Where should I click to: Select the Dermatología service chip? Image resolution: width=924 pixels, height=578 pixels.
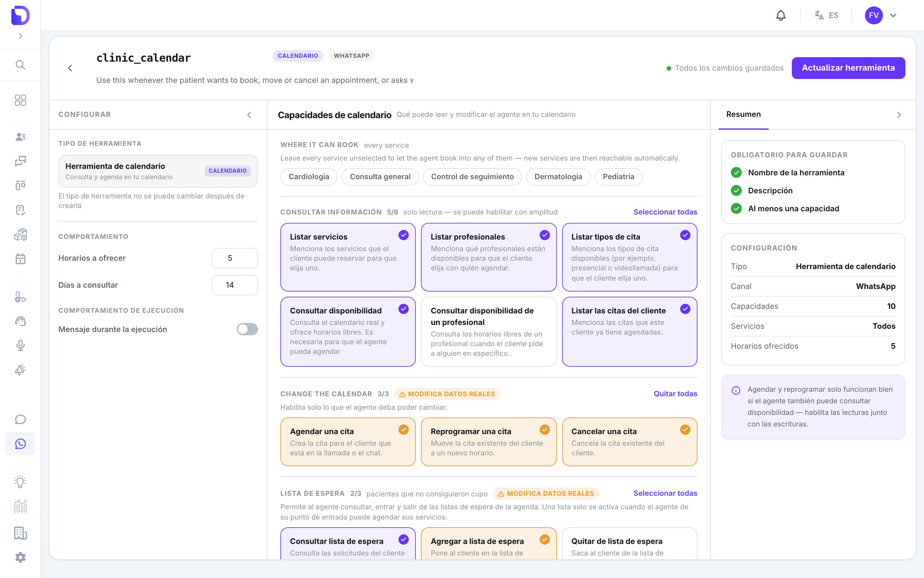558,177
